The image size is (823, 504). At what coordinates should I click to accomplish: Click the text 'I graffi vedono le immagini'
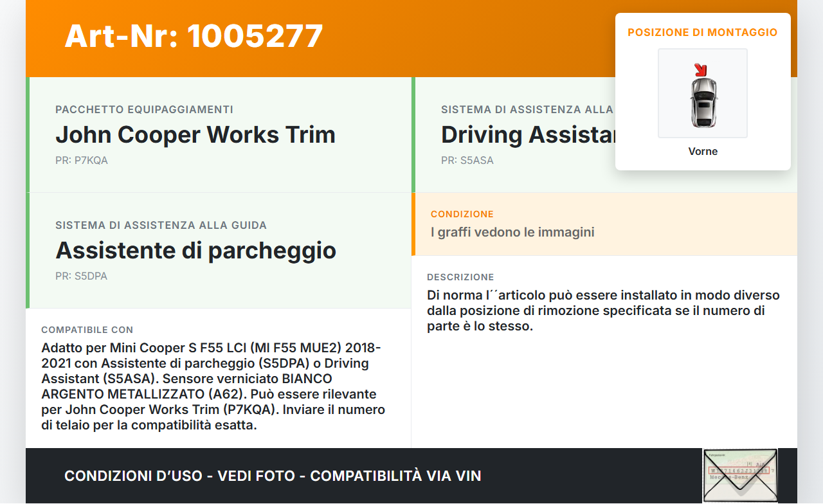coord(512,232)
